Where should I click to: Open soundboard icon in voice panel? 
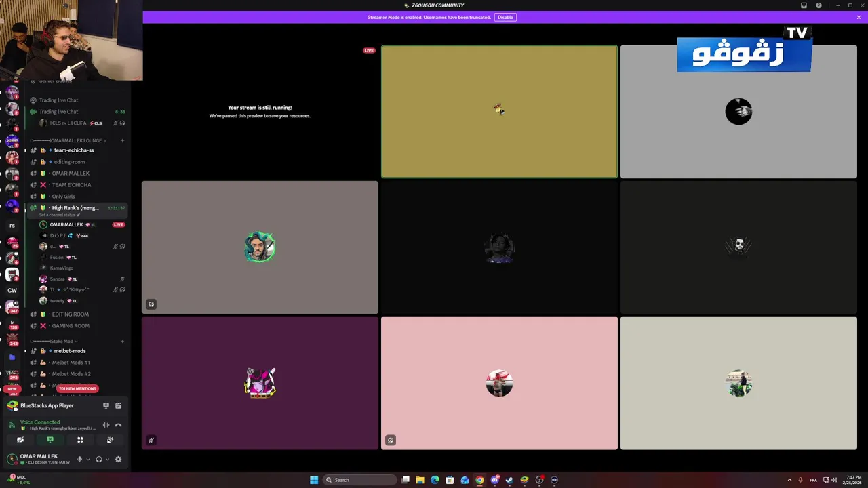tap(110, 440)
